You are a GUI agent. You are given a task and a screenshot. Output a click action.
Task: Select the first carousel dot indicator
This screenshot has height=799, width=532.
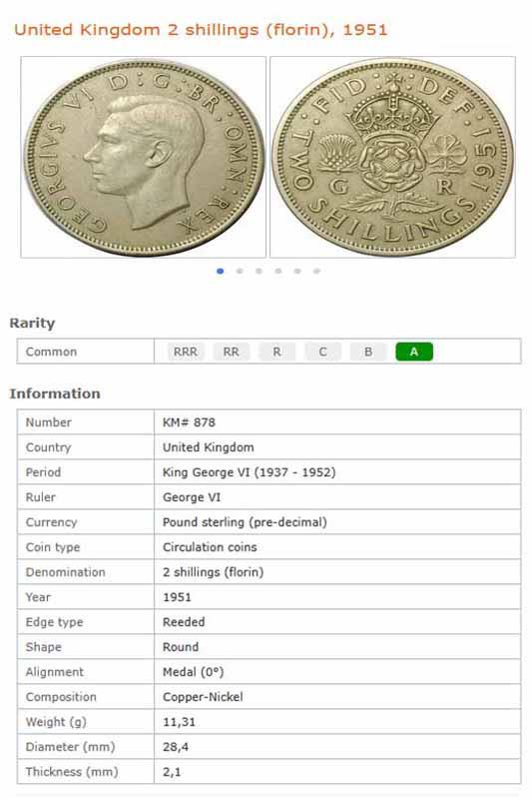(220, 271)
